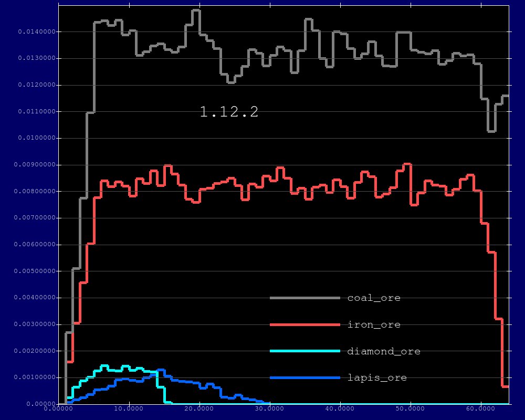This screenshot has width=525, height=420.
Task: Click the 1.12.2 version label
Action: 229,111
